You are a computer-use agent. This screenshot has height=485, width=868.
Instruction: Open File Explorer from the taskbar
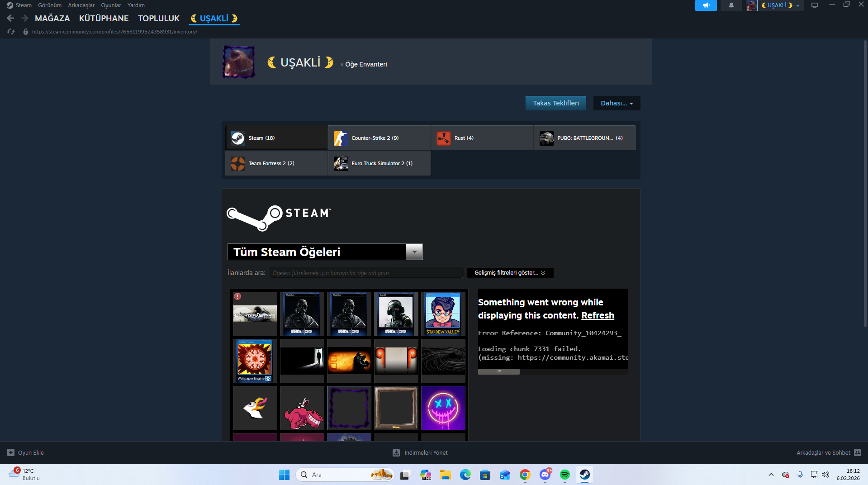click(446, 475)
